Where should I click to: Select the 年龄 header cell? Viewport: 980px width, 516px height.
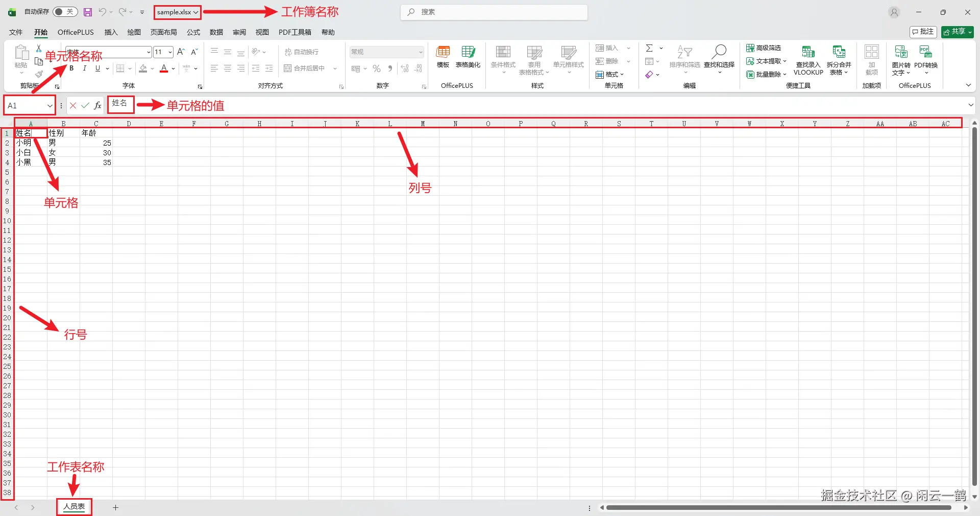(x=96, y=133)
